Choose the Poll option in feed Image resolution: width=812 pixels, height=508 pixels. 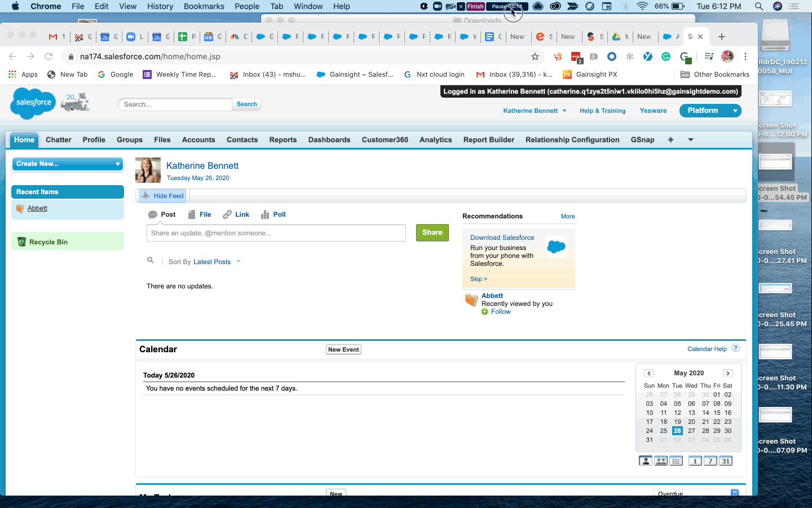[x=273, y=214]
